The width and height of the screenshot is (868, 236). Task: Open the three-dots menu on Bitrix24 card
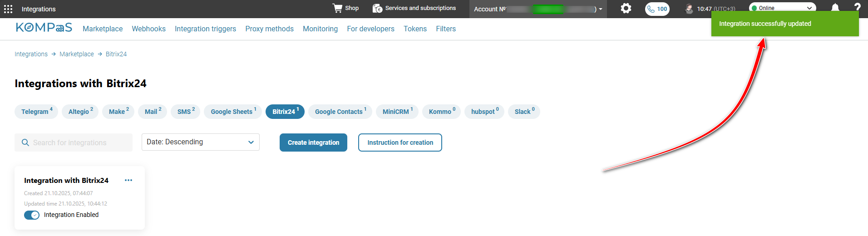pos(128,180)
